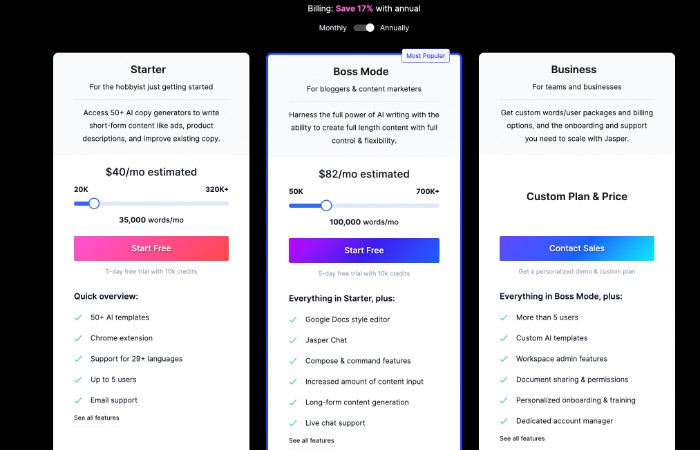Click checkmark next to Jasper Chat

coord(293,340)
